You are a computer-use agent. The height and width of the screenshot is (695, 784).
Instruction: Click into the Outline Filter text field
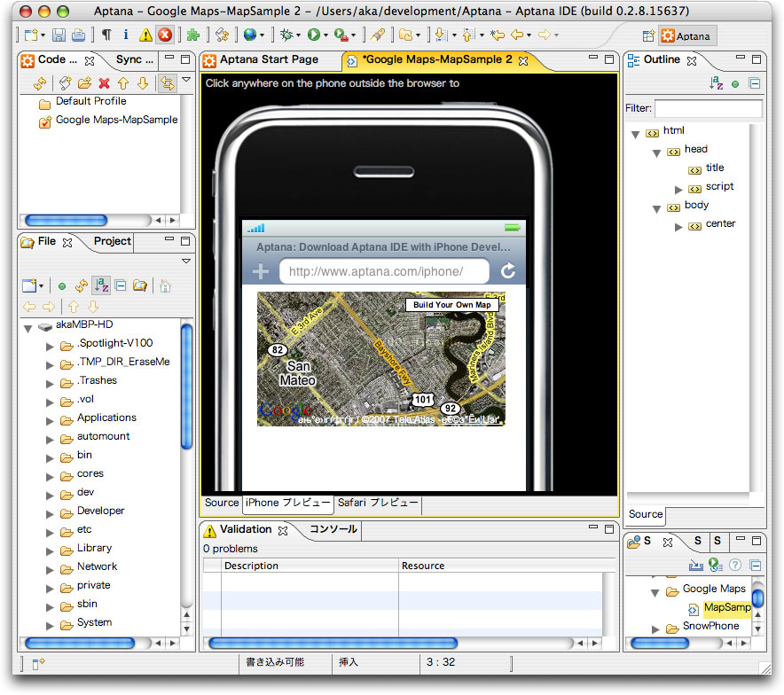point(708,108)
